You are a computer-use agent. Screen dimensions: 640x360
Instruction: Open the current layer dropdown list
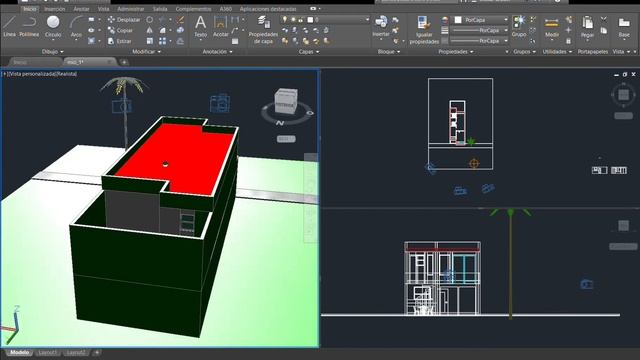(367, 20)
